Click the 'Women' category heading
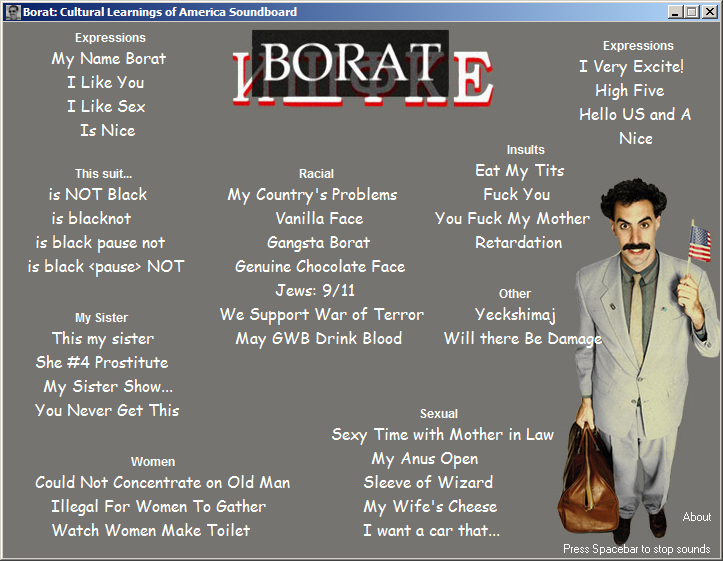Screen dimensions: 723x561 (x=153, y=461)
